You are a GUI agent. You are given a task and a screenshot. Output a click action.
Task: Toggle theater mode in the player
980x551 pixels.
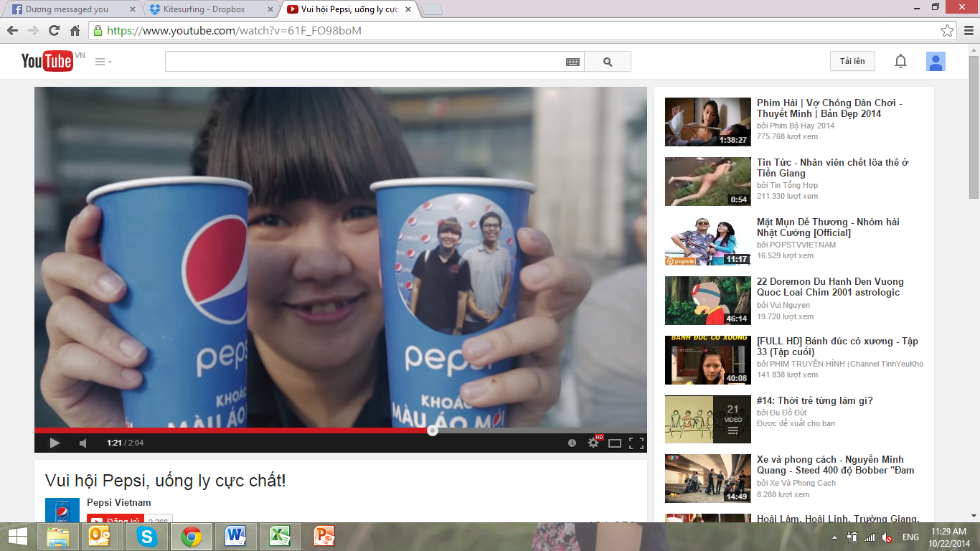[615, 443]
